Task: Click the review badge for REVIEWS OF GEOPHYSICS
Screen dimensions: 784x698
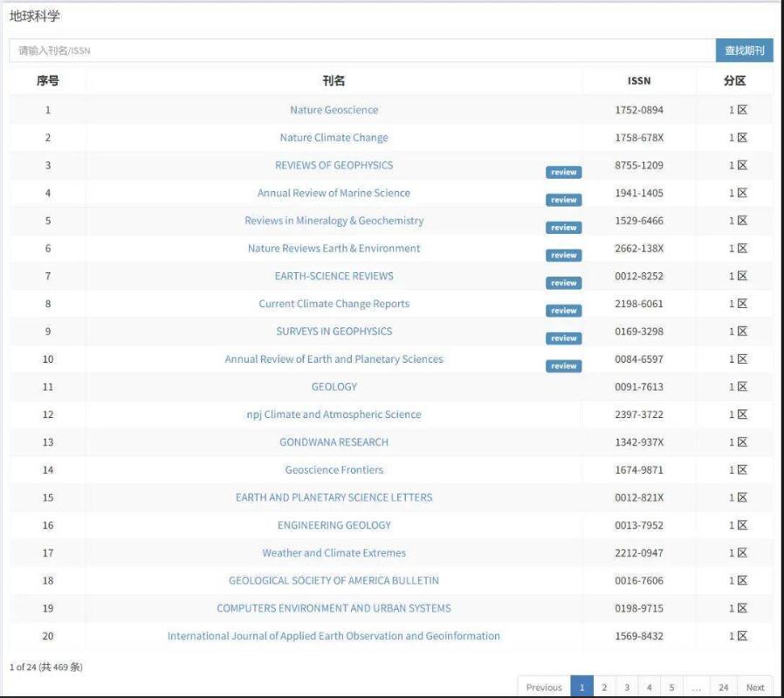Action: pos(563,172)
